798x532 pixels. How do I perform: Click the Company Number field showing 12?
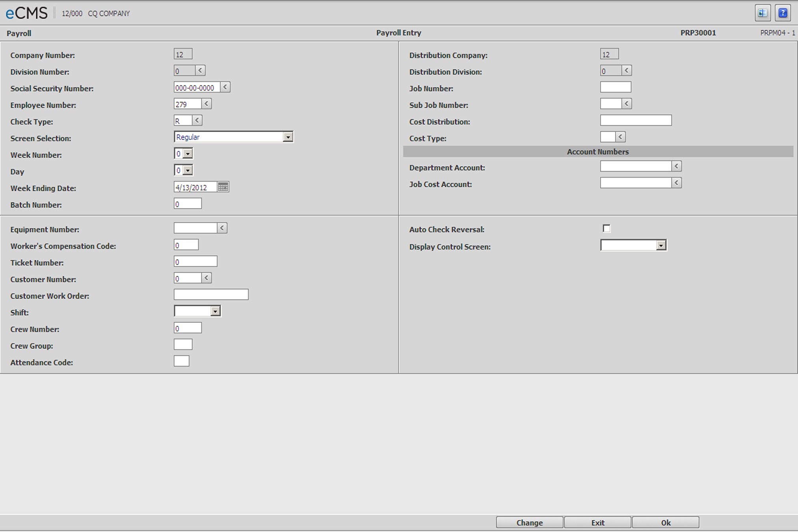click(183, 54)
